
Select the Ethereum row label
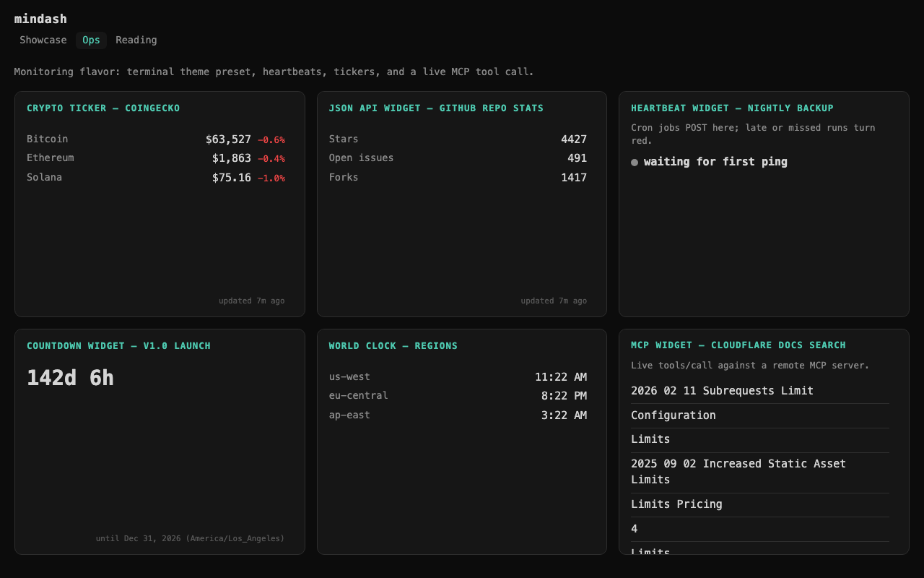(51, 158)
